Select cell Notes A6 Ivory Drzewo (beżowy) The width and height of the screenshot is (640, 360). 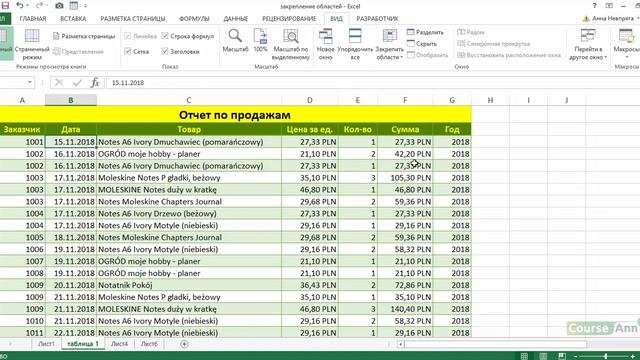tap(189, 213)
